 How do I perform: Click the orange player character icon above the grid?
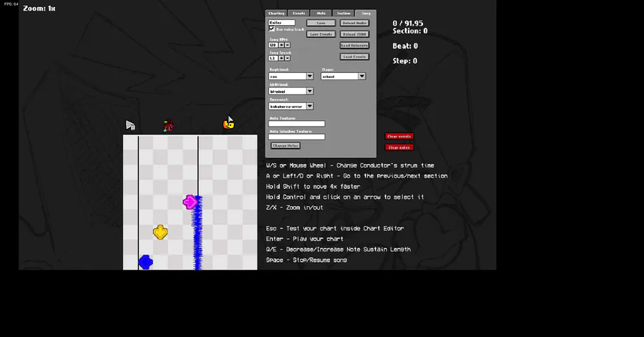[229, 124]
